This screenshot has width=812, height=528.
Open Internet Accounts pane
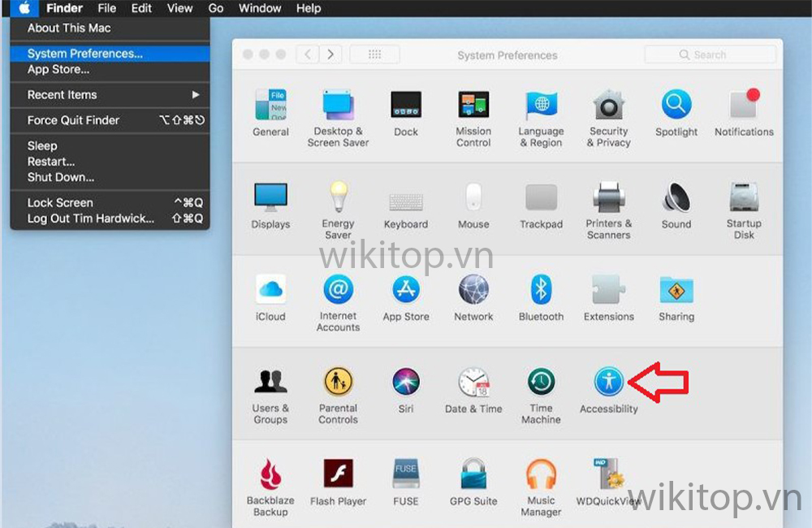point(338,303)
